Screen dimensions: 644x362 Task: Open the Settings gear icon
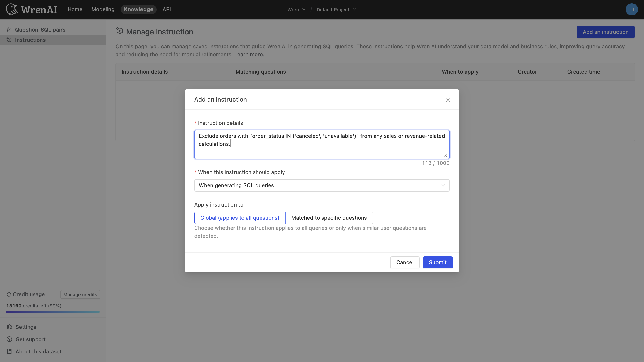(x=9, y=327)
